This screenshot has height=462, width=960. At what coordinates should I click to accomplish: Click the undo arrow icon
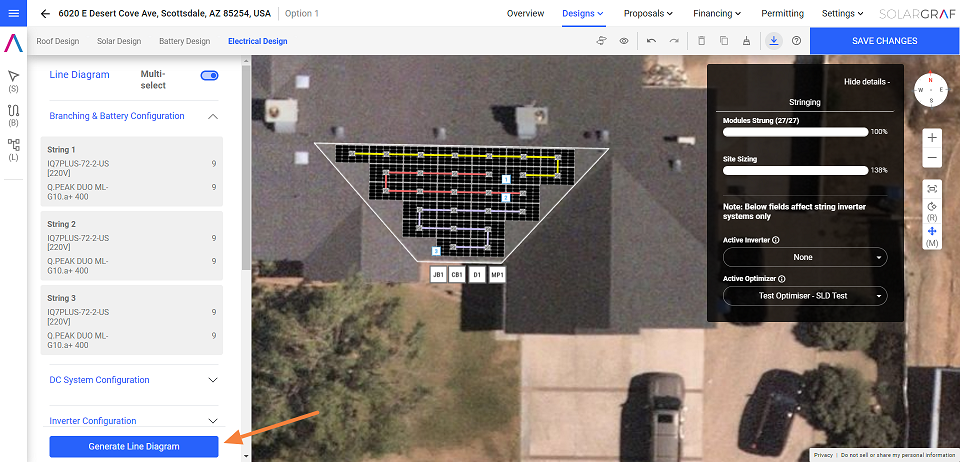click(651, 41)
